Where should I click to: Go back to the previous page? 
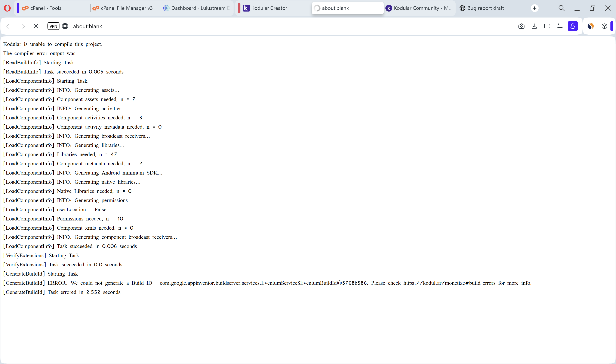tap(8, 26)
